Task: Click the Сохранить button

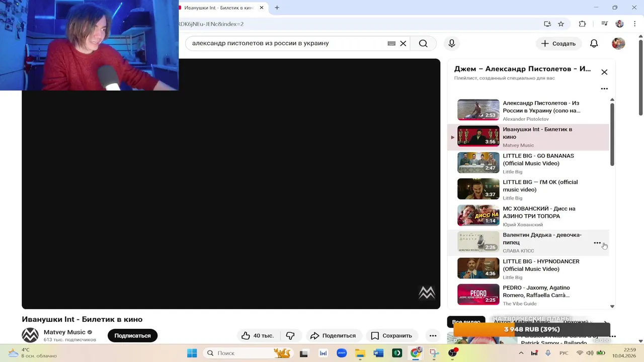Action: coord(391,335)
